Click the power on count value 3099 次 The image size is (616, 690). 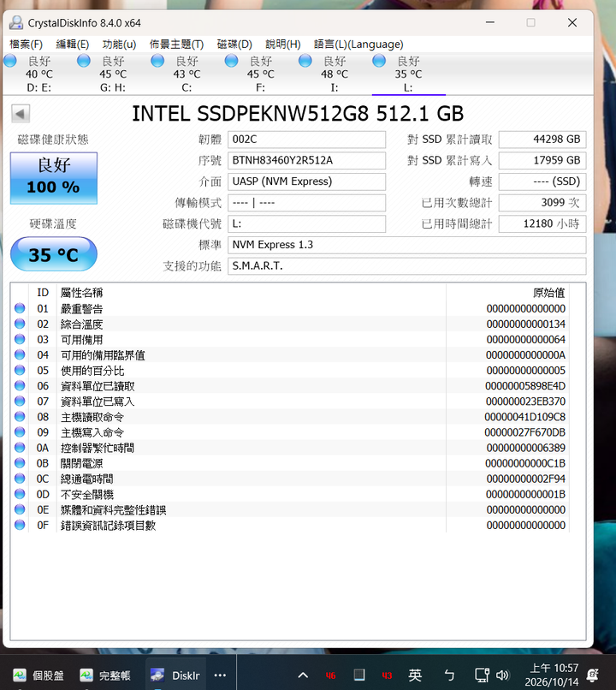point(542,203)
